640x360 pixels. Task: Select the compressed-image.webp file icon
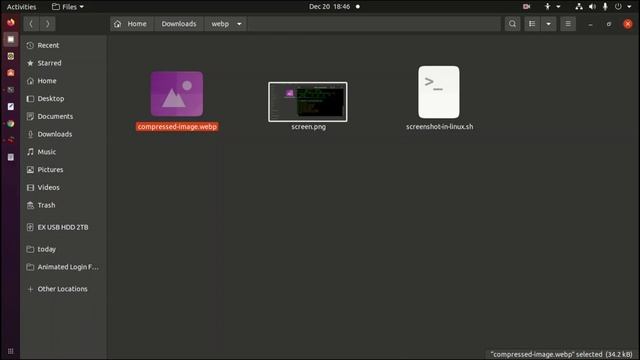177,94
